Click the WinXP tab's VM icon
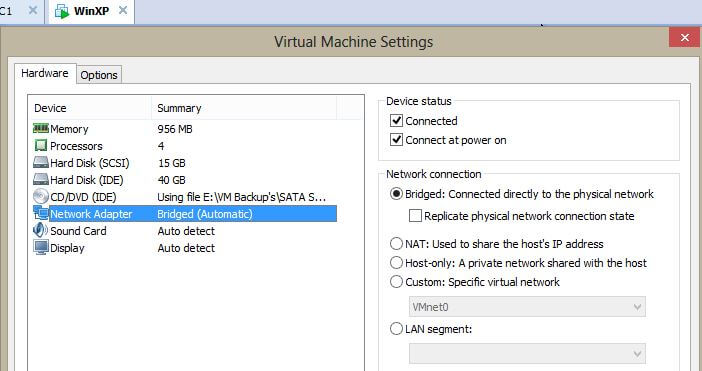Image resolution: width=702 pixels, height=371 pixels. [62, 12]
